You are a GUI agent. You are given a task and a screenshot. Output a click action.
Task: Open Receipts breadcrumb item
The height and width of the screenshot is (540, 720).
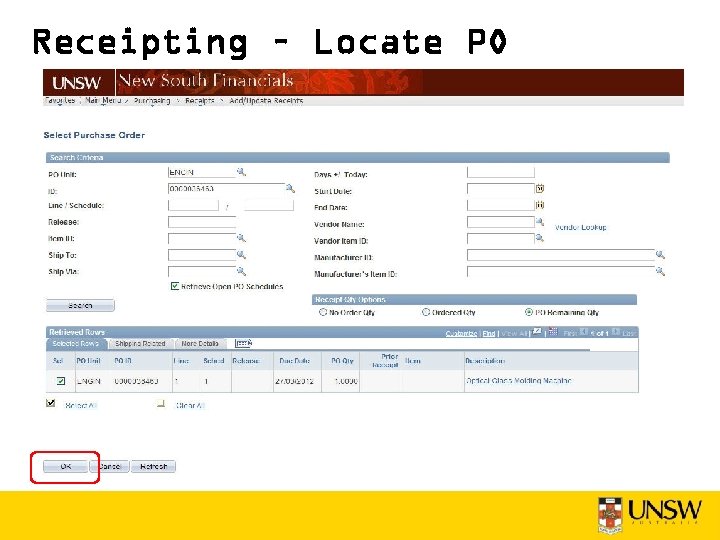(x=200, y=101)
